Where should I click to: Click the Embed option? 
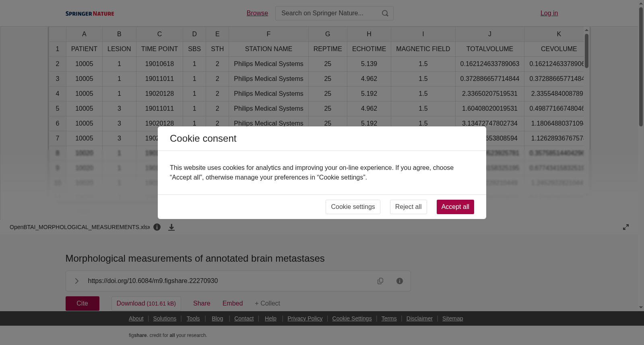point(233,304)
